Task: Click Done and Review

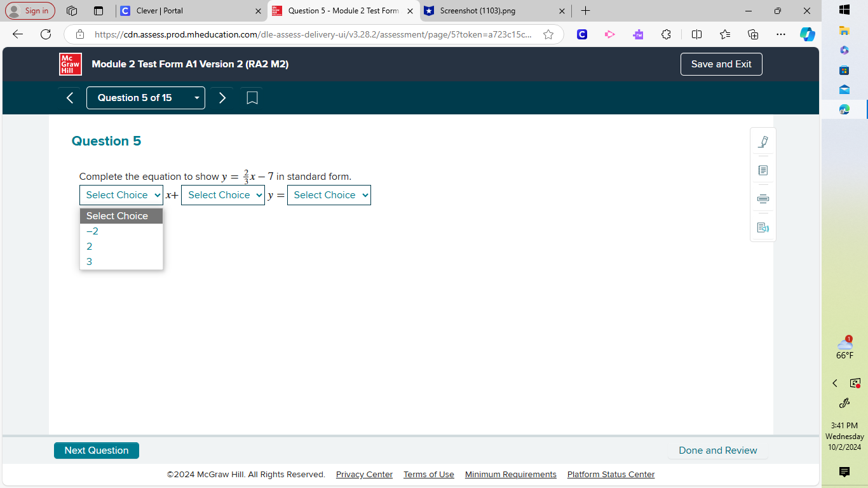Action: pos(718,451)
